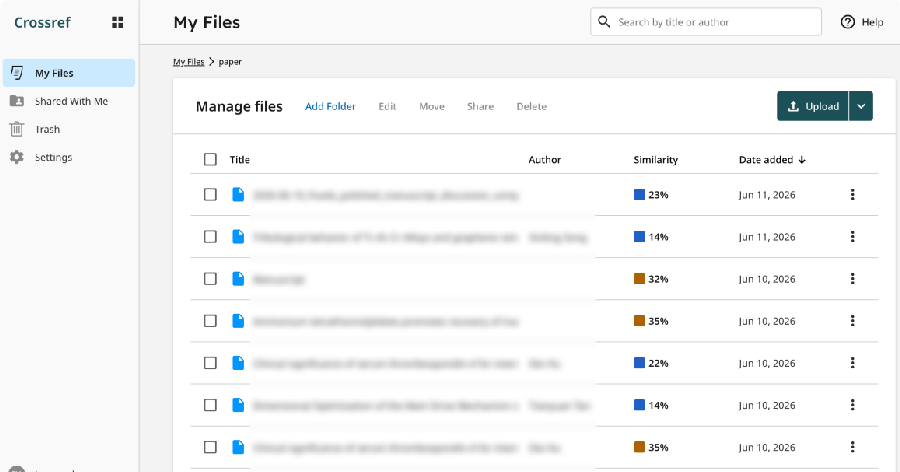Sort by the Title column header

239,160
